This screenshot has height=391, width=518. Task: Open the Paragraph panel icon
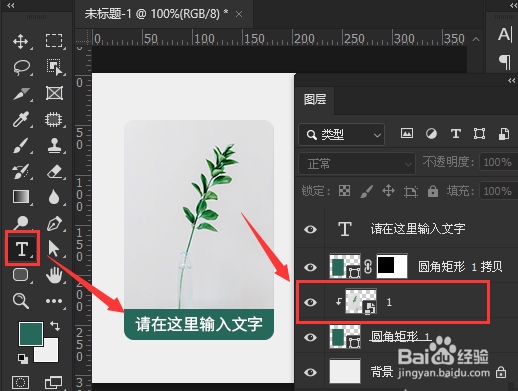tap(505, 62)
